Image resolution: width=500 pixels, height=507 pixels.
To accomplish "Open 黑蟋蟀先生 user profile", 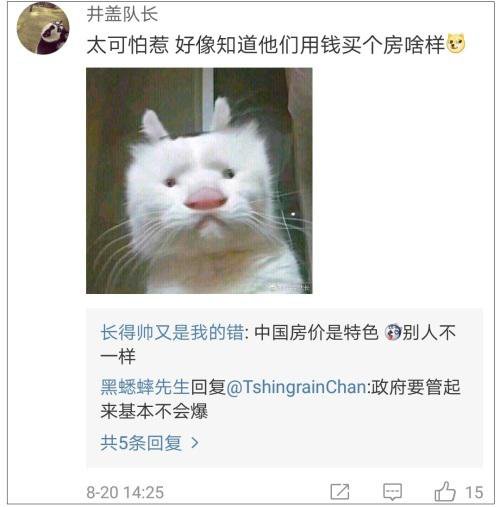I will 145,387.
